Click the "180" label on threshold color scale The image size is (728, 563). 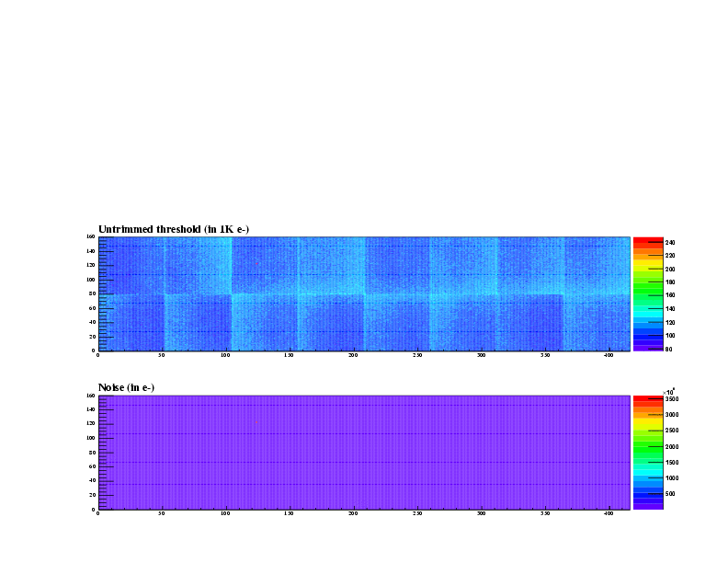pyautogui.click(x=670, y=282)
